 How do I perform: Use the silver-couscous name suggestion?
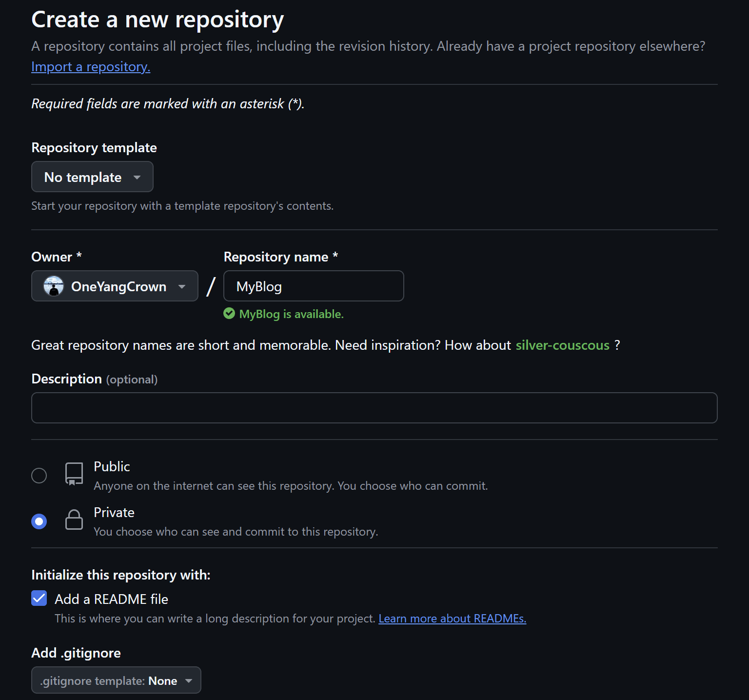point(562,345)
